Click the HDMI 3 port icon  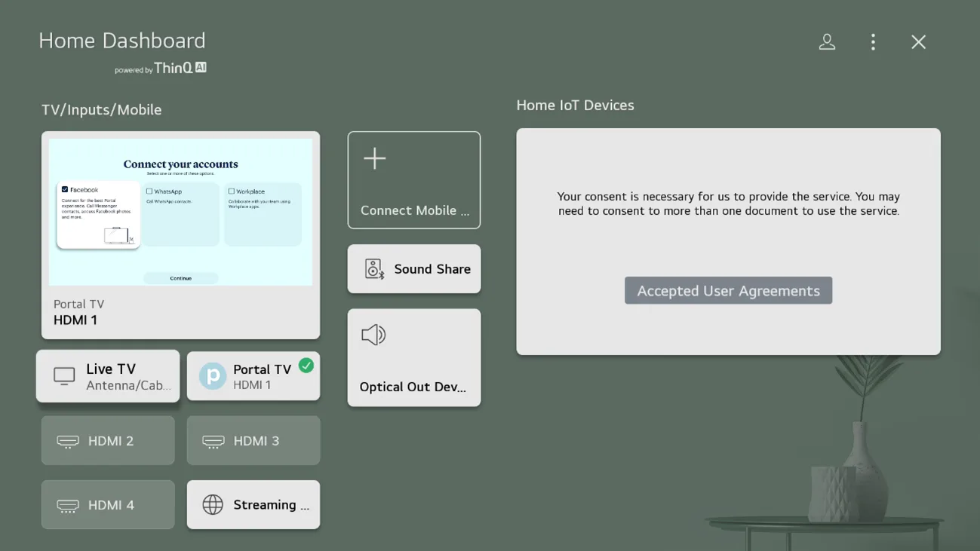pos(214,441)
